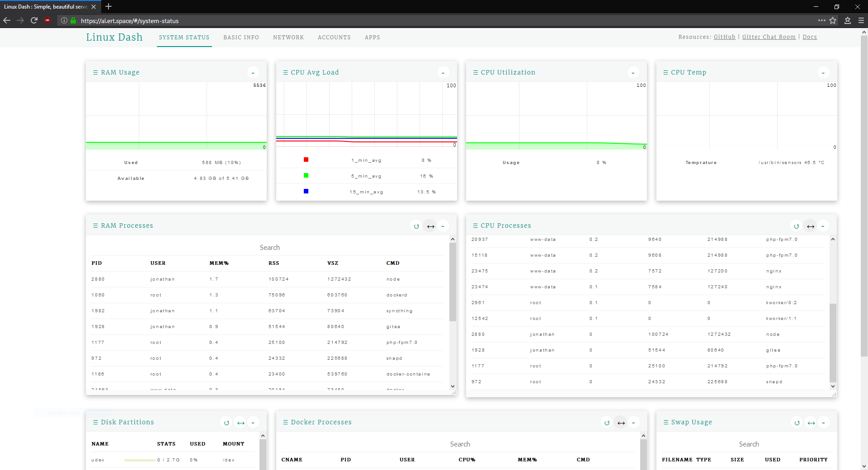The image size is (868, 470).
Task: Click the red 1_min_avg color swatch
Action: click(306, 160)
